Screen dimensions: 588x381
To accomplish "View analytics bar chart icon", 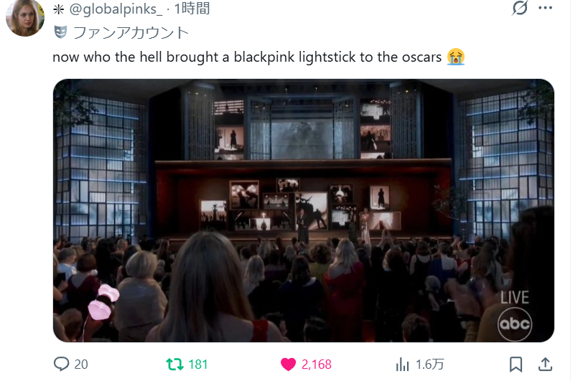I will click(402, 364).
